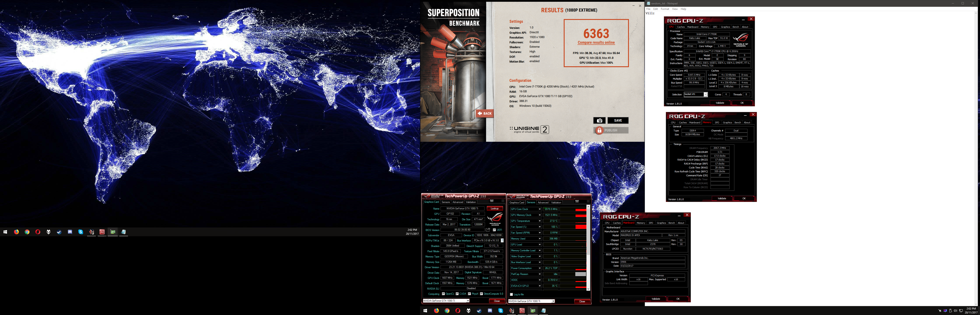Switch to SPD tab in Memory CPU-Z window
980x315 pixels.
click(x=717, y=122)
